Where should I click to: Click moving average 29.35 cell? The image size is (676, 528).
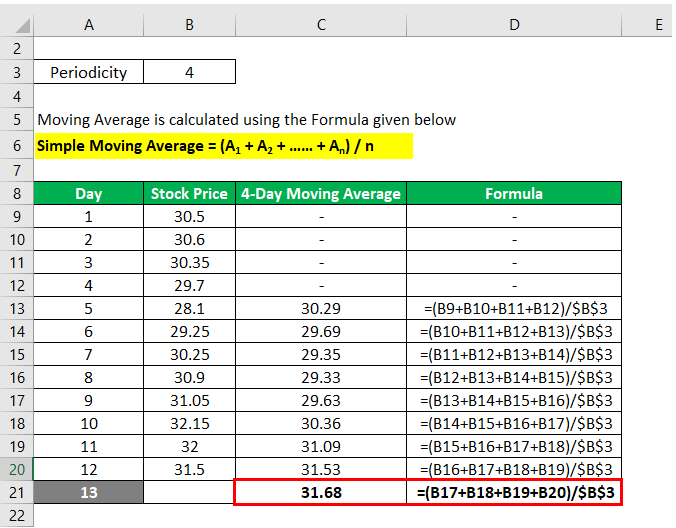coord(321,354)
